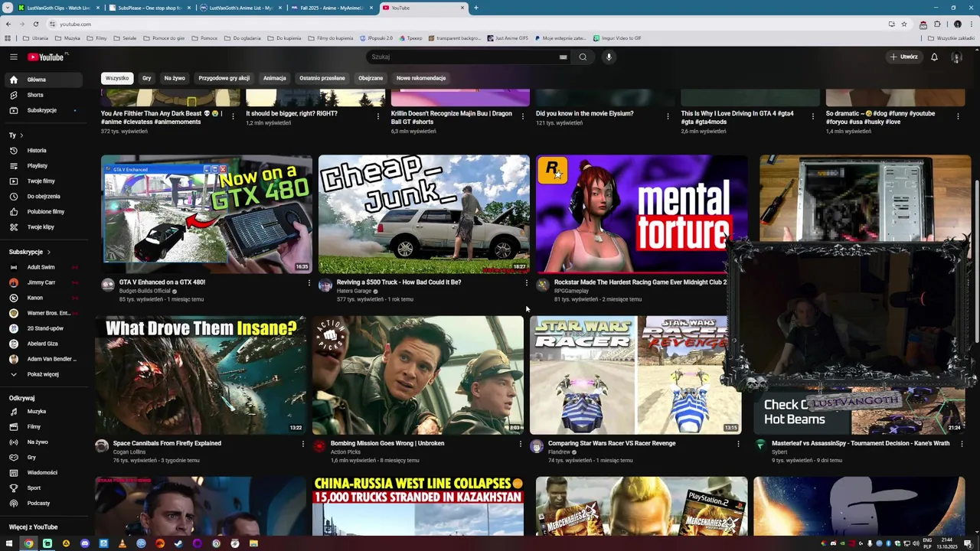The height and width of the screenshot is (551, 980).
Task: Open options menu for Reviving a $500 Truck
Action: (527, 283)
